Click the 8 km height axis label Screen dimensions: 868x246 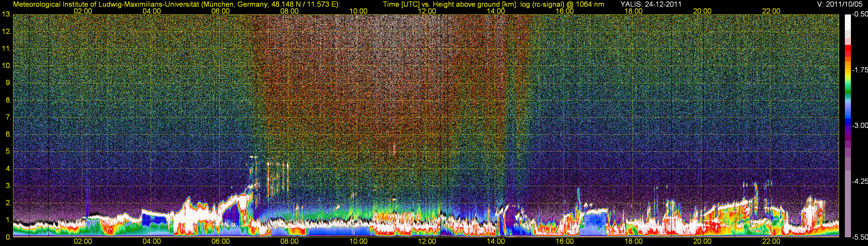pyautogui.click(x=8, y=100)
